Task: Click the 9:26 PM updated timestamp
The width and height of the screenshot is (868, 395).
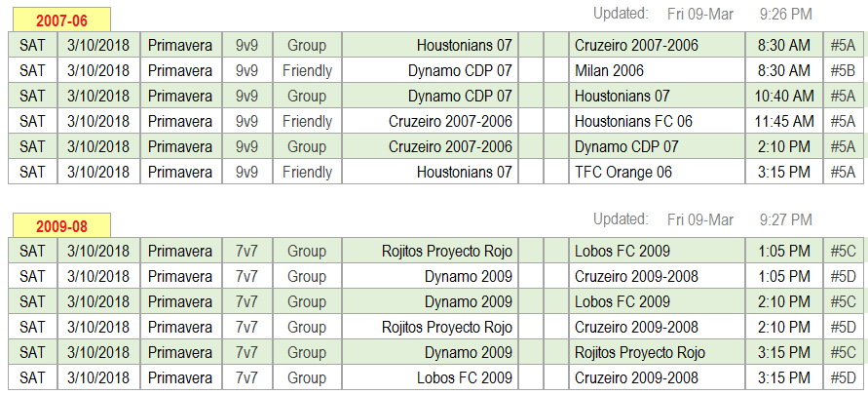Action: pos(785,14)
